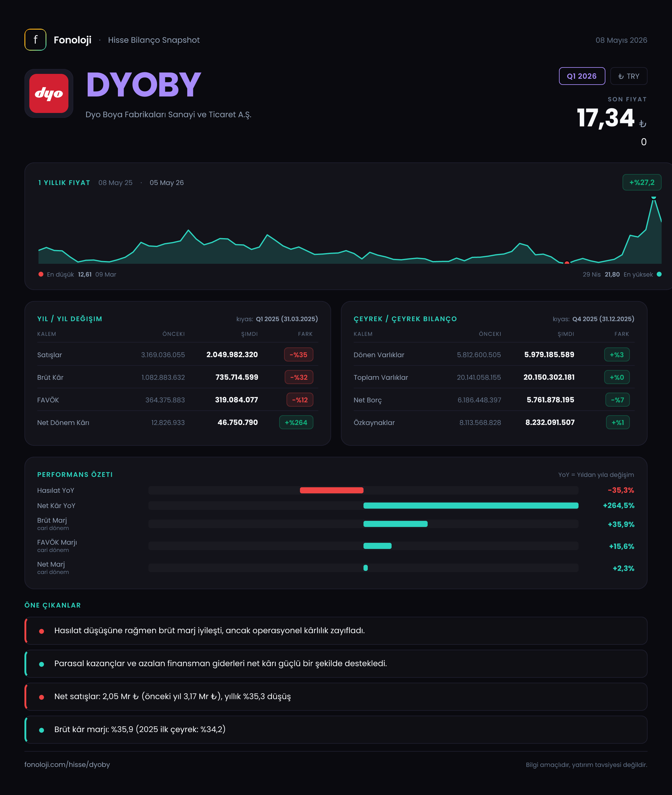Click the ÇEYREK / ÇEYREK BILANÇO heading

405,319
